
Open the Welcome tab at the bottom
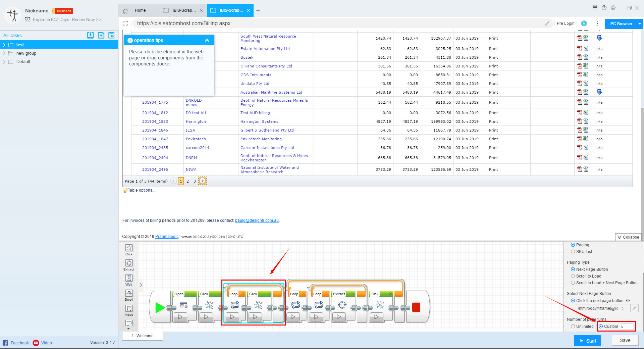click(142, 336)
